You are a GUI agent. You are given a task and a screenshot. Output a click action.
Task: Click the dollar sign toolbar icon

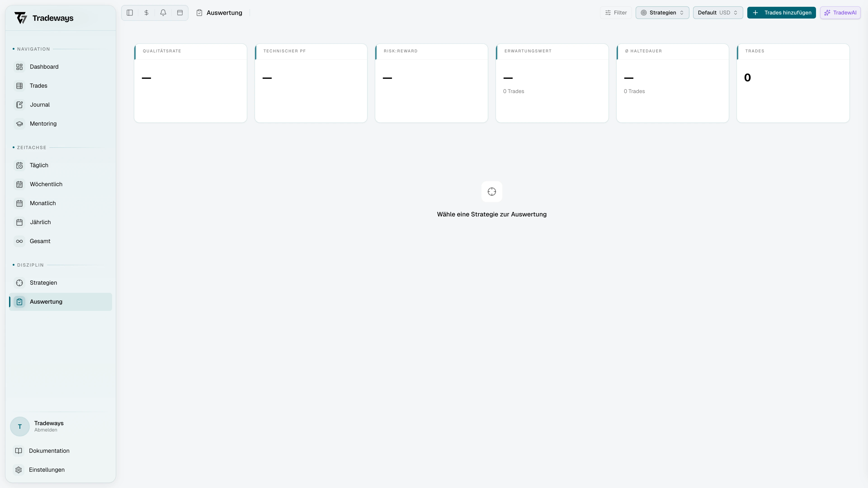(146, 13)
